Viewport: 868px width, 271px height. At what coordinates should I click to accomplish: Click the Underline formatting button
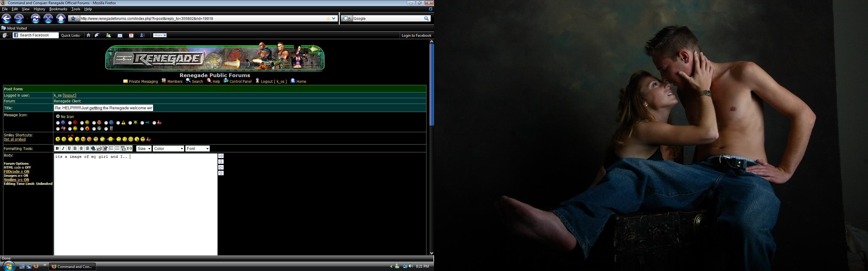pyautogui.click(x=69, y=148)
